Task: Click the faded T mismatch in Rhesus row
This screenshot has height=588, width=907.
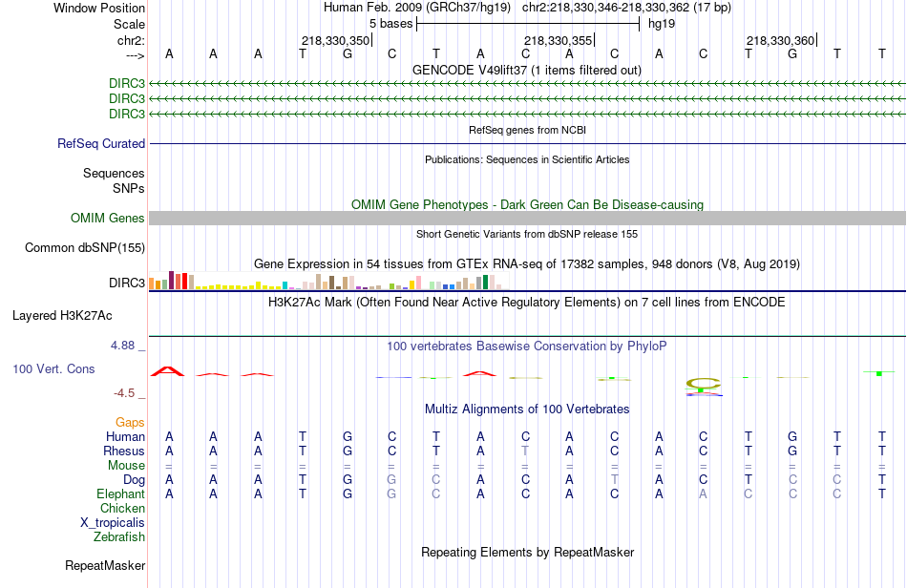Action: click(x=525, y=451)
